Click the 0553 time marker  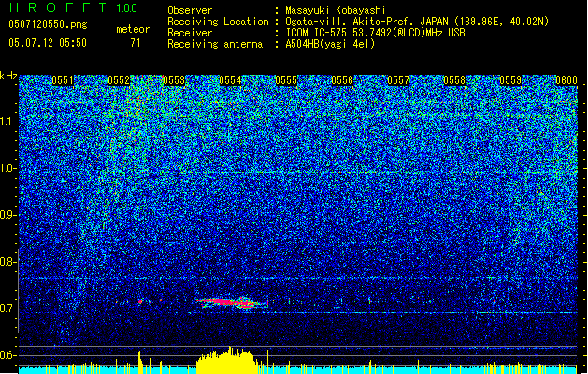click(174, 80)
